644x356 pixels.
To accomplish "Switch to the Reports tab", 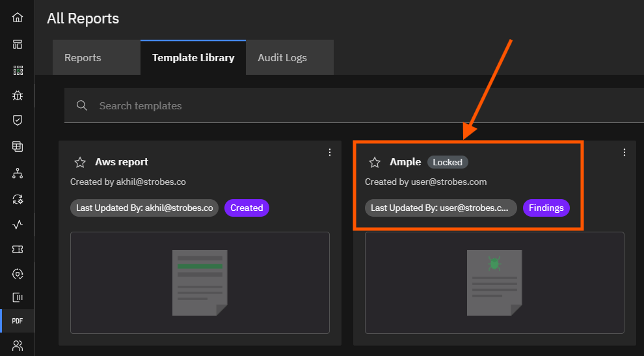I will tap(96, 57).
